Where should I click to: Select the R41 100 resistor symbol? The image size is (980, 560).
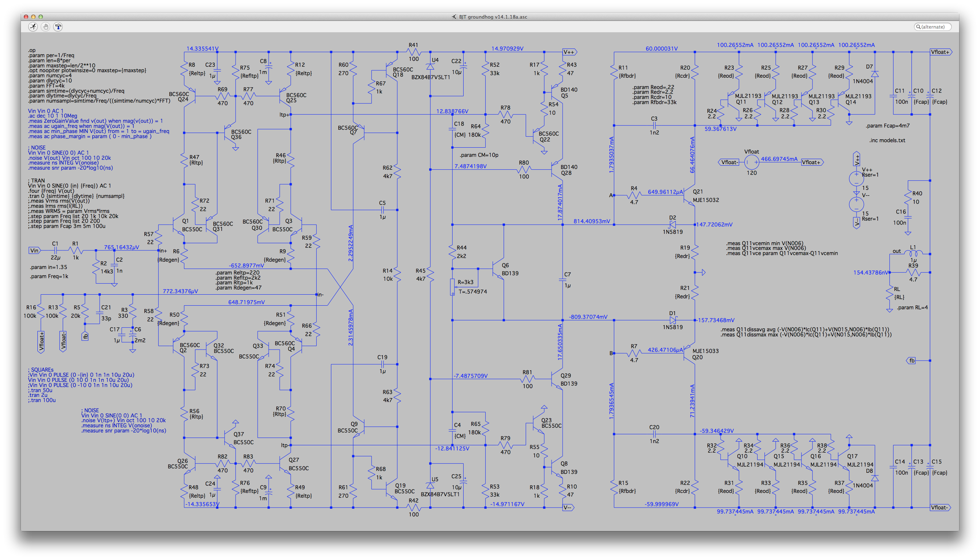tap(414, 52)
